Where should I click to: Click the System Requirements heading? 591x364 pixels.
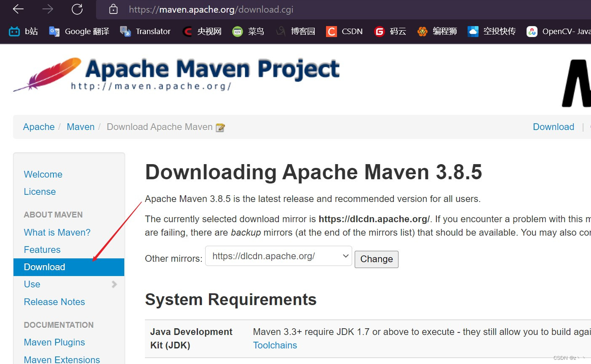point(231,300)
